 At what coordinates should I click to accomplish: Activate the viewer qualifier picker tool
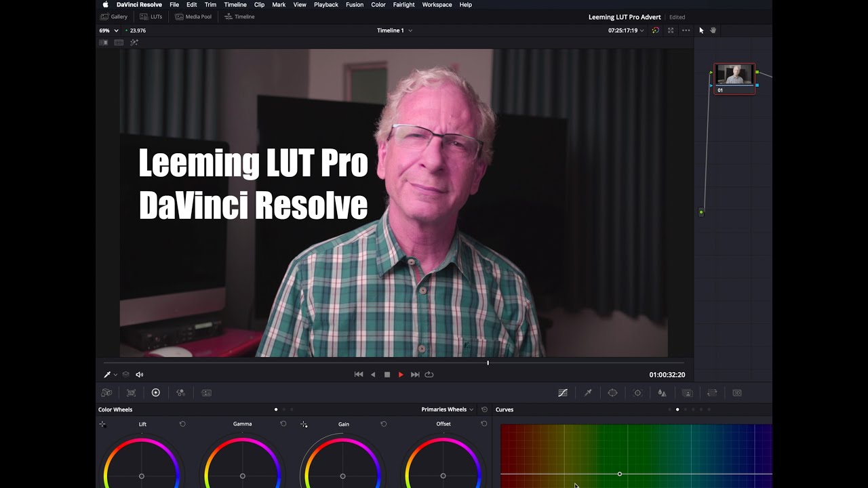pos(106,374)
